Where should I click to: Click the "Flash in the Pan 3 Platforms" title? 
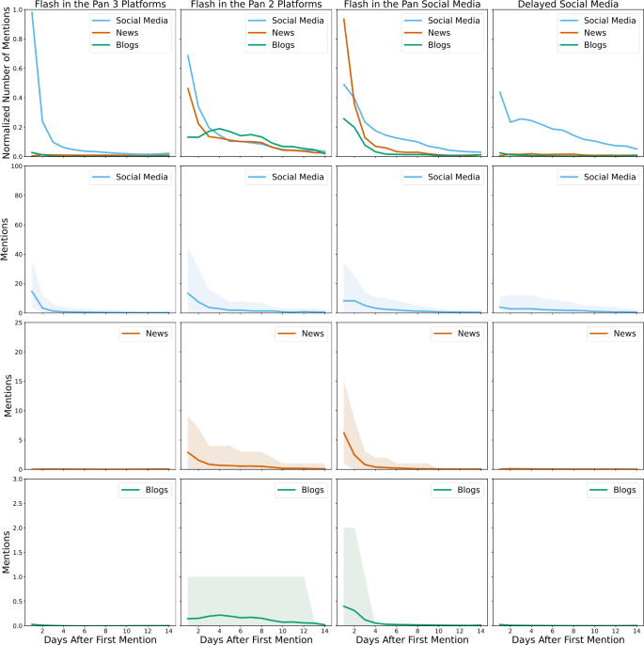[101, 4]
